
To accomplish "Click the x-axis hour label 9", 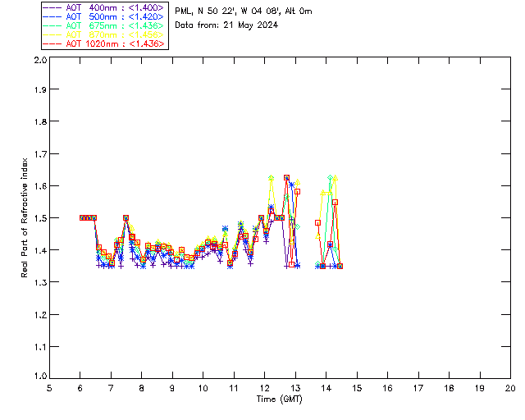I will pyautogui.click(x=172, y=389).
